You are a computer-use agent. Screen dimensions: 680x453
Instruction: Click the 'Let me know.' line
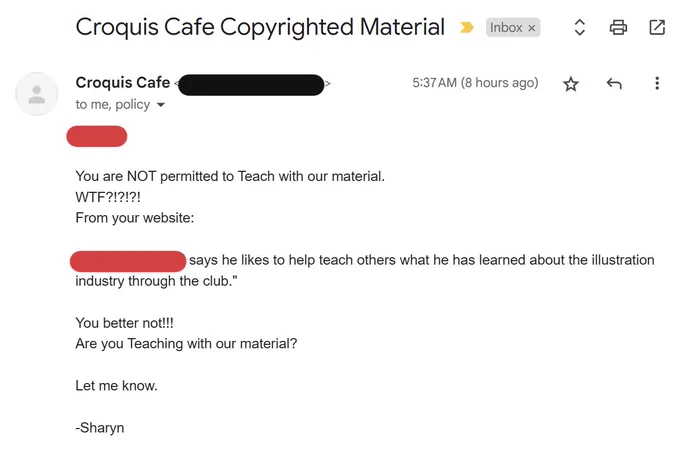point(116,386)
